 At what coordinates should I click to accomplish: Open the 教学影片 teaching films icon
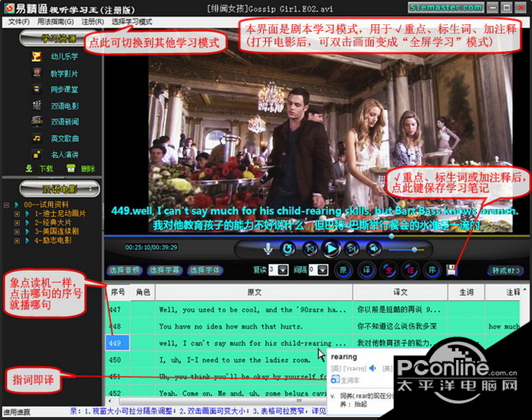[x=36, y=73]
